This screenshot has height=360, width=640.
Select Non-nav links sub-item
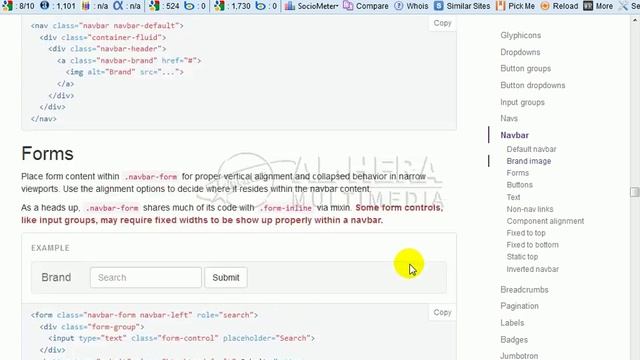(x=530, y=209)
